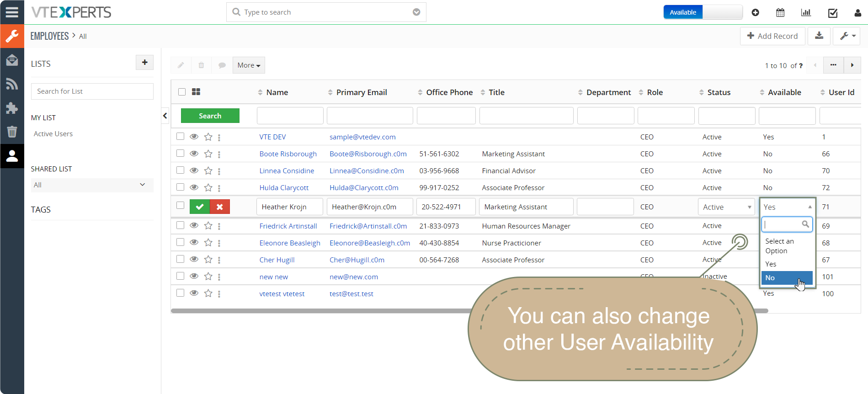This screenshot has height=394, width=868.
Task: Star the VTE DEV record
Action: tap(208, 137)
